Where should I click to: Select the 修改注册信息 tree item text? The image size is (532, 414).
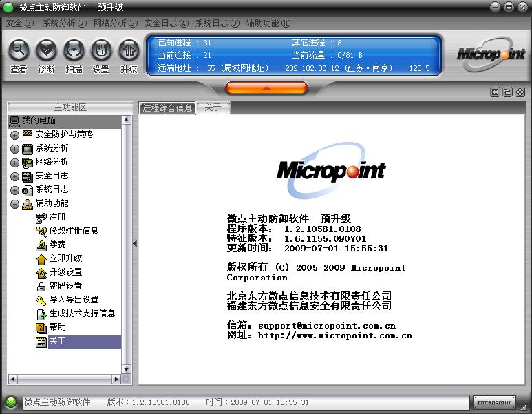click(x=74, y=231)
